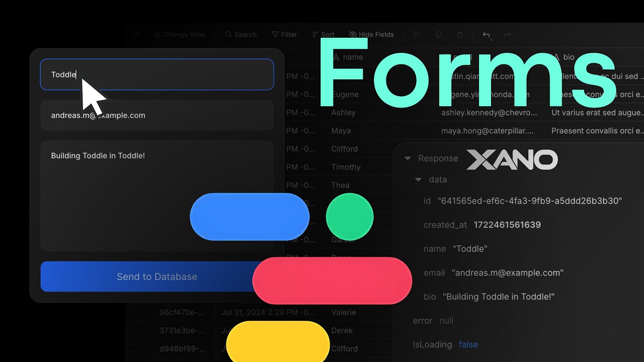Click the Response bio value Building Toddle in Toddle!
Viewport: 644px width, 362px height.
click(x=499, y=297)
